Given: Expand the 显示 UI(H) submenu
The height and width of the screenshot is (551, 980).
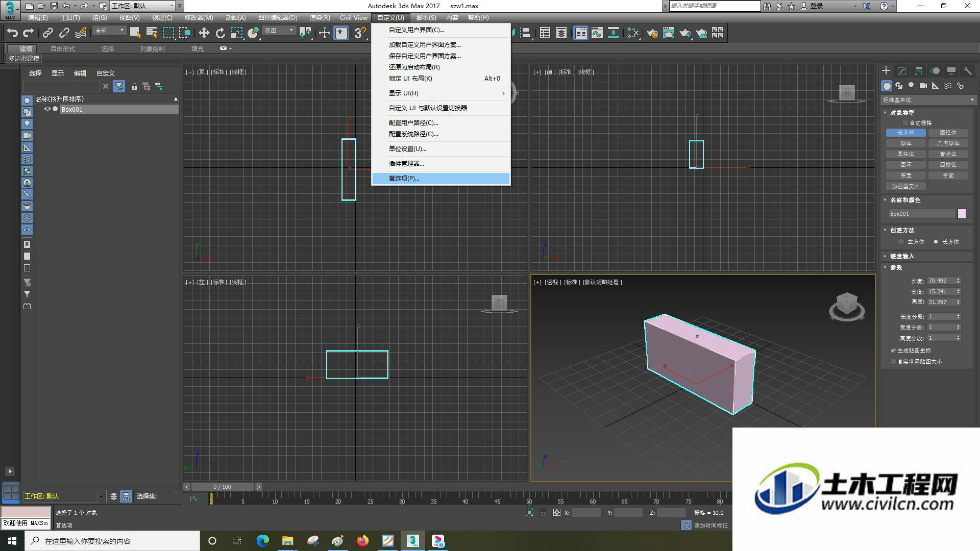Looking at the screenshot, I should point(441,93).
